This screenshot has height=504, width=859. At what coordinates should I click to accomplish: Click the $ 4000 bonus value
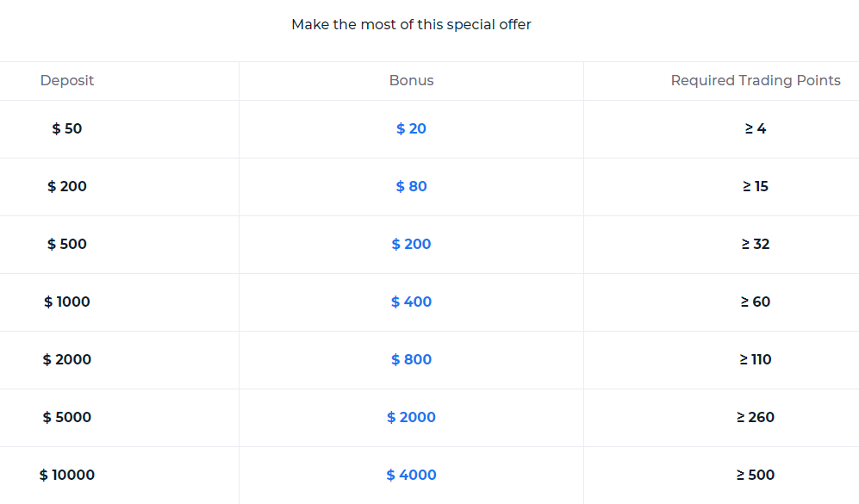tap(411, 475)
